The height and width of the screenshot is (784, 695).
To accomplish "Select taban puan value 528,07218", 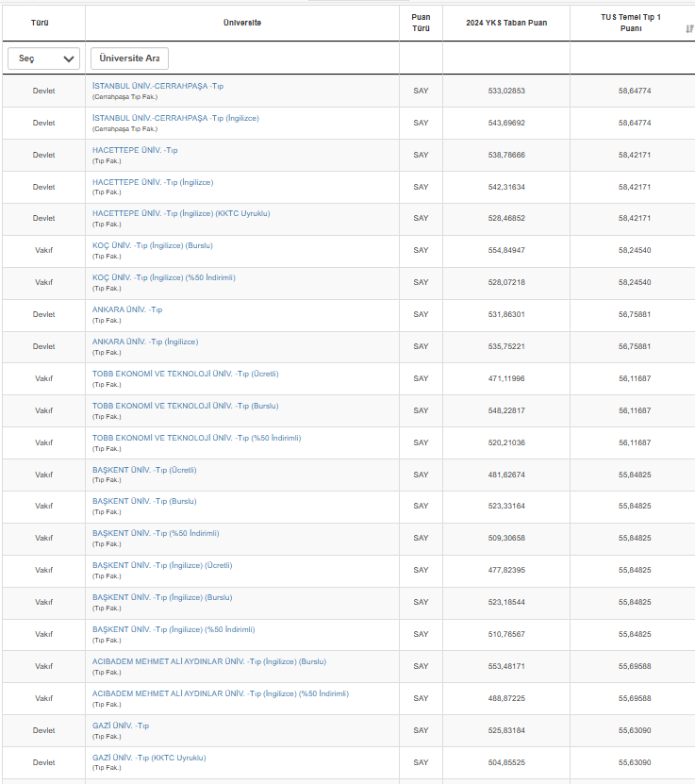I will pyautogui.click(x=506, y=282).
